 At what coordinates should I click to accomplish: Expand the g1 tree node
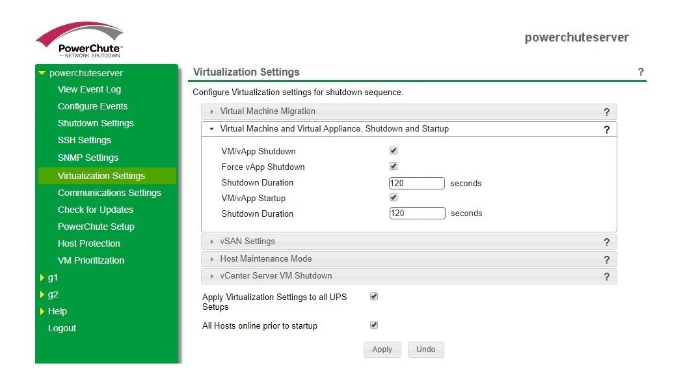pos(42,278)
